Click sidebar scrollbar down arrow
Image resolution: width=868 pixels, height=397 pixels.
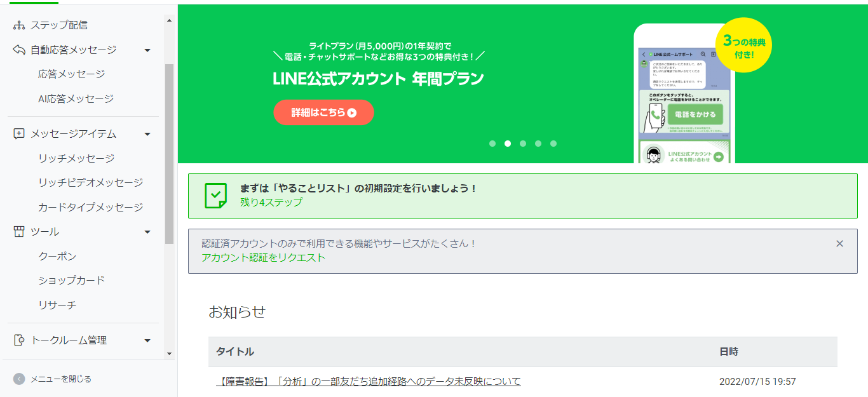click(x=169, y=354)
